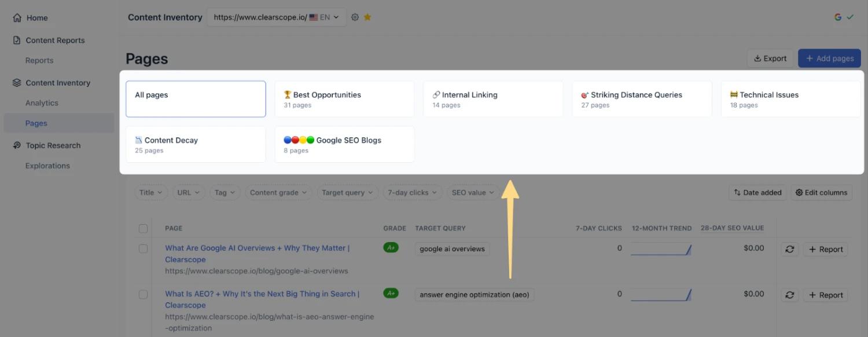Screen dimensions: 868x337
Task: Select the Striking Distance Queries view card
Action: pos(642,99)
